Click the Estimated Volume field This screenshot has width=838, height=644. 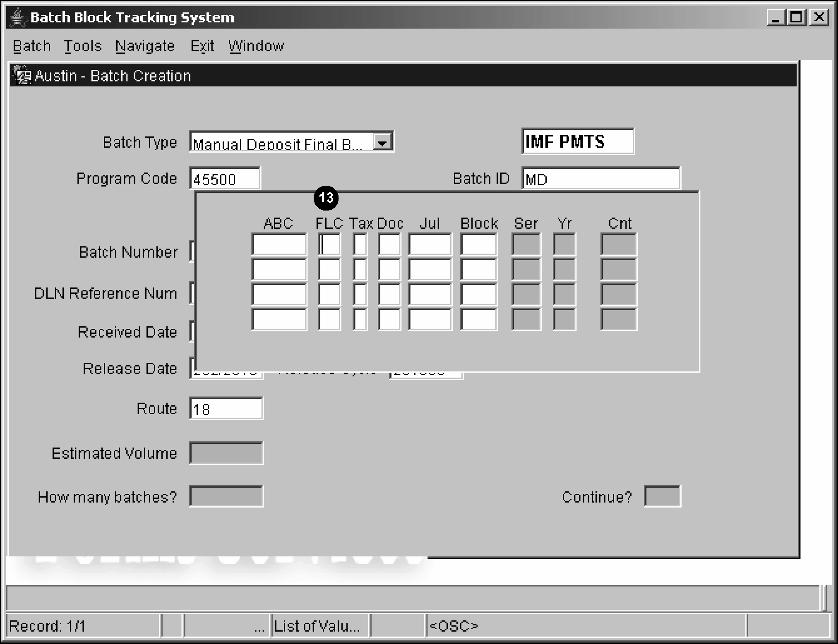(226, 453)
